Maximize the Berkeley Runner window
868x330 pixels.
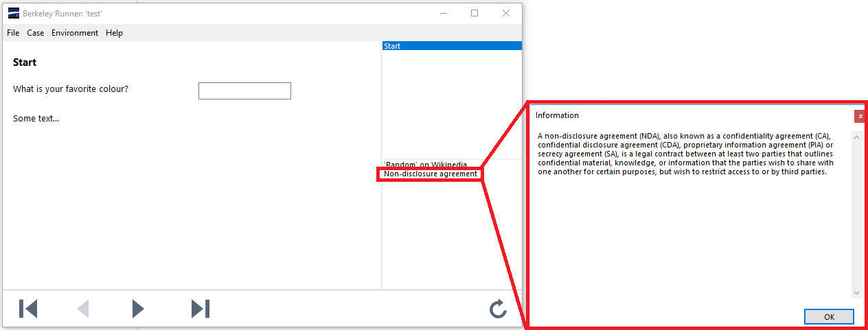[x=475, y=13]
